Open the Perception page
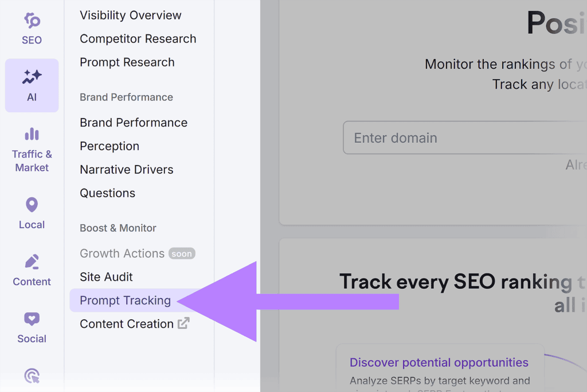This screenshot has height=392, width=587. pos(109,146)
